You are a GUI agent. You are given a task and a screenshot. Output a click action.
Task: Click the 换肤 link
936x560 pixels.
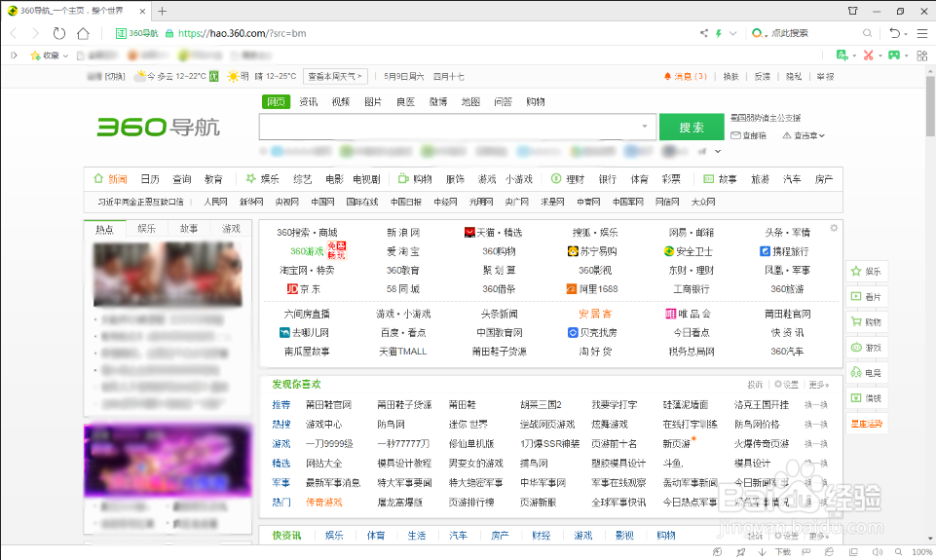(730, 76)
